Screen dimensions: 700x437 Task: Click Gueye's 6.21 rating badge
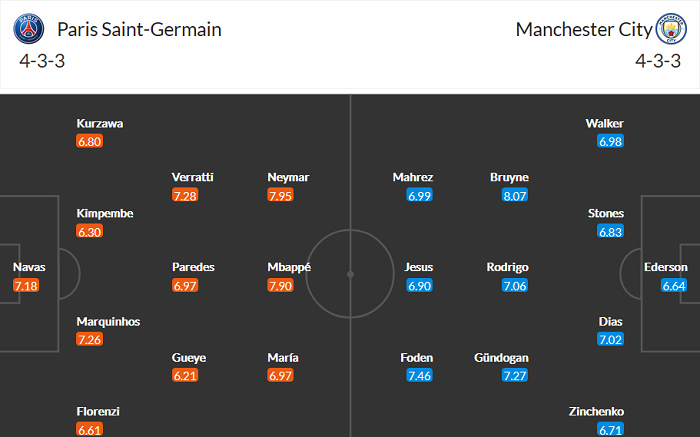(186, 376)
